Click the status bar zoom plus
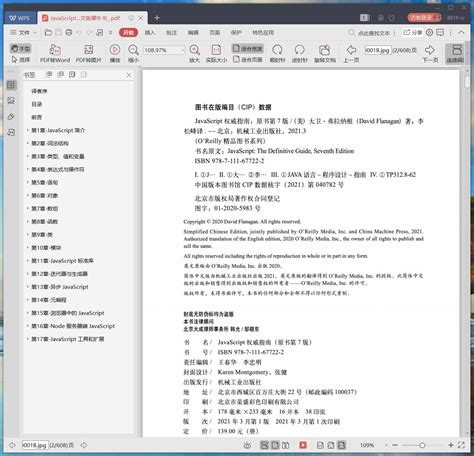 [x=451, y=445]
